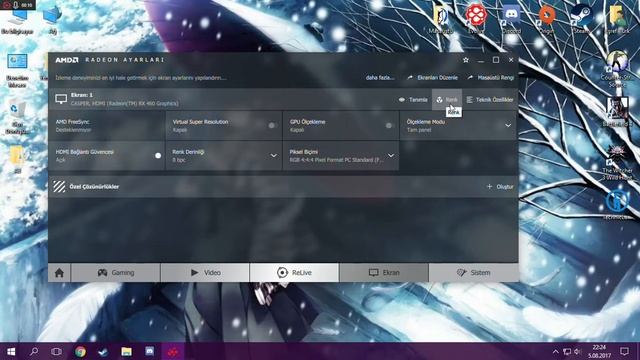Open the red hexagon-pattern desktop shortcut
This screenshot has height=360, width=640.
[476, 18]
